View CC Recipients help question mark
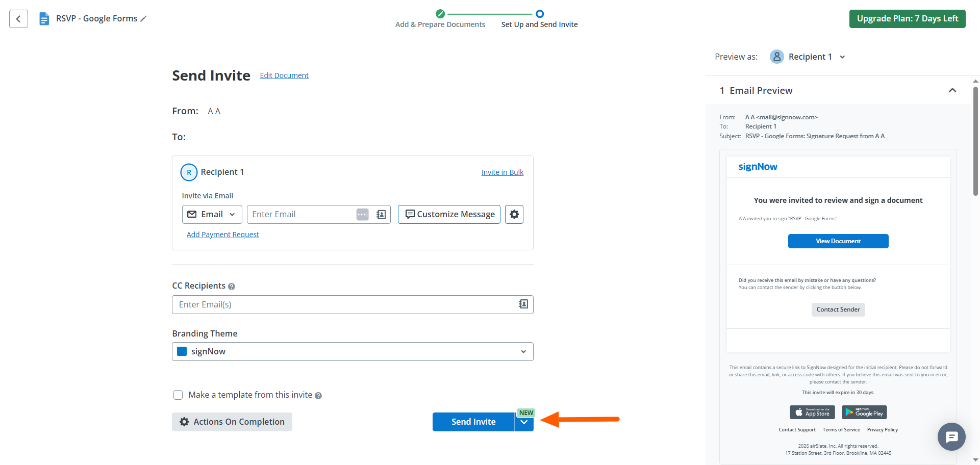980x465 pixels. tap(232, 286)
